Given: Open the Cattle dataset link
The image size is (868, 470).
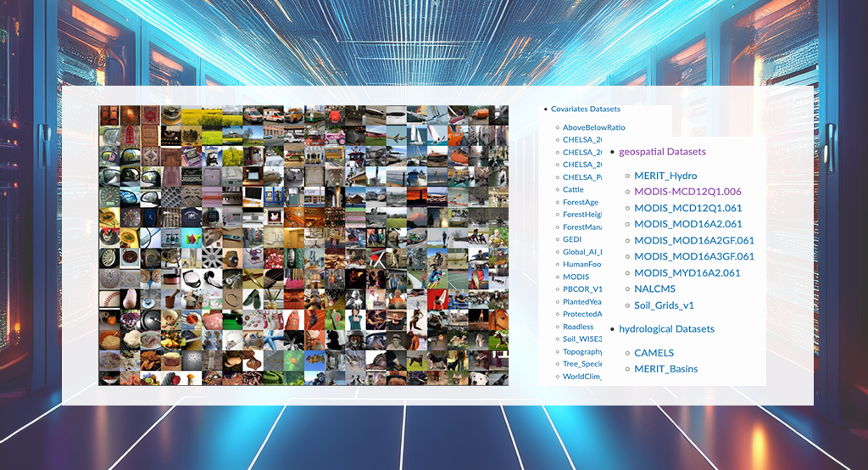Looking at the screenshot, I should coord(573,189).
